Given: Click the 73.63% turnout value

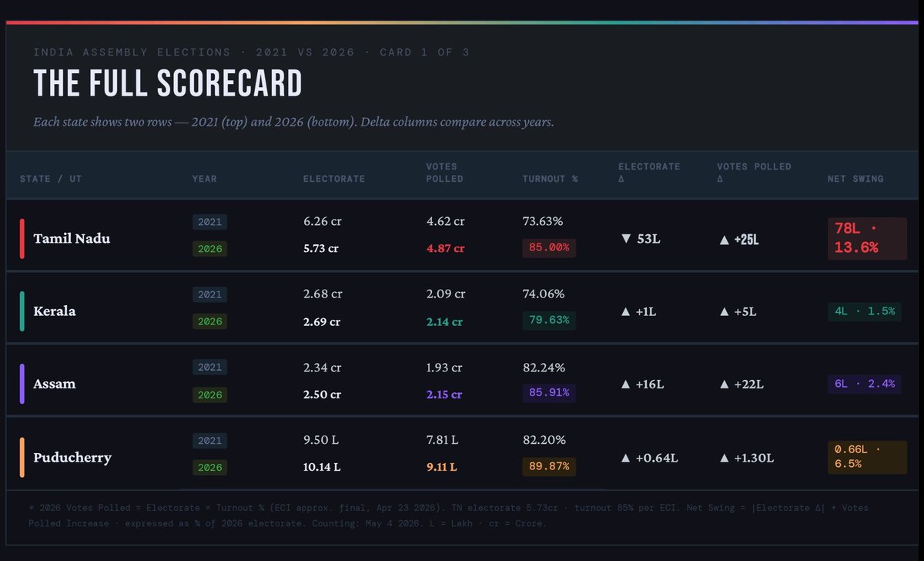Looking at the screenshot, I should 543,221.
